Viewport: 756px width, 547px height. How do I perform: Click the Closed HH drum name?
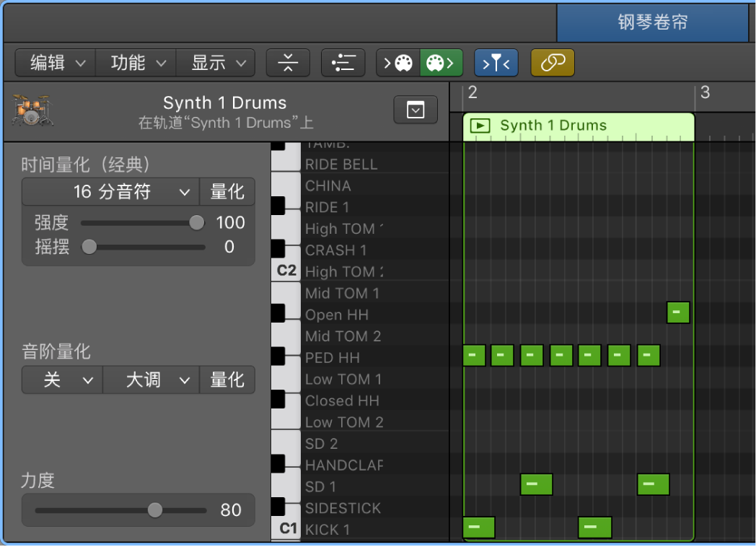pyautogui.click(x=342, y=401)
